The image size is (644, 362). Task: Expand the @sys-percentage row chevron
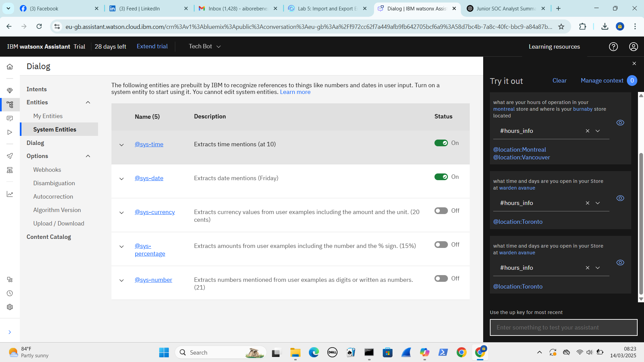click(122, 247)
